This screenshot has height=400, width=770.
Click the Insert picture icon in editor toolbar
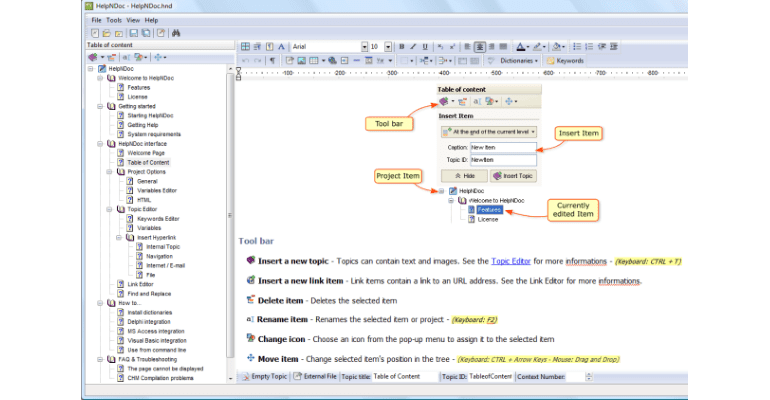coord(302,60)
